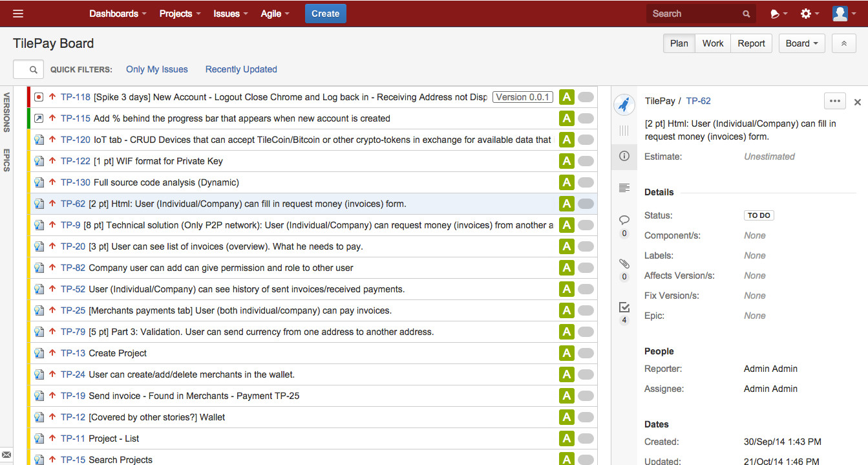The width and height of the screenshot is (868, 465).
Task: Select row text "Create Project"
Action: (x=118, y=353)
